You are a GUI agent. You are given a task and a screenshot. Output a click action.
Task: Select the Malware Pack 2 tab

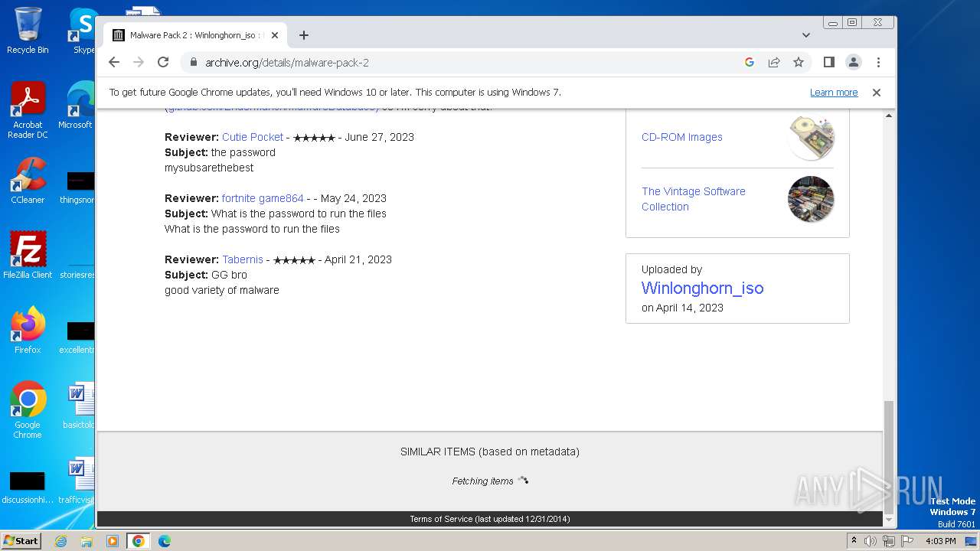point(195,35)
